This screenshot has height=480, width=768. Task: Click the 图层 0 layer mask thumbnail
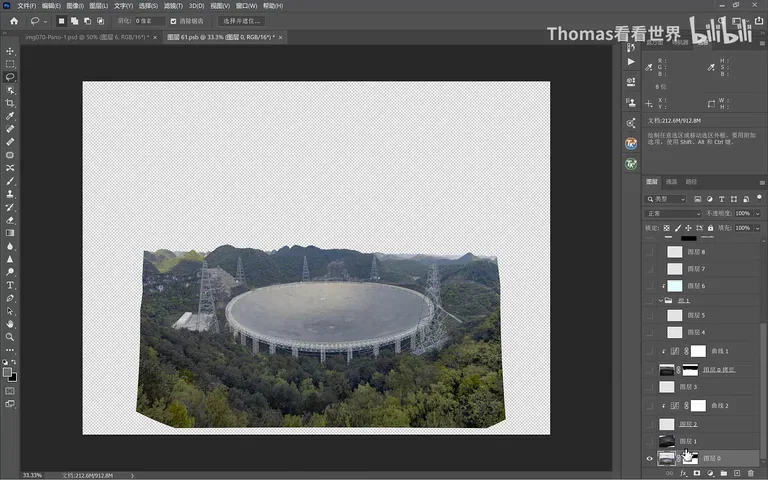691,458
